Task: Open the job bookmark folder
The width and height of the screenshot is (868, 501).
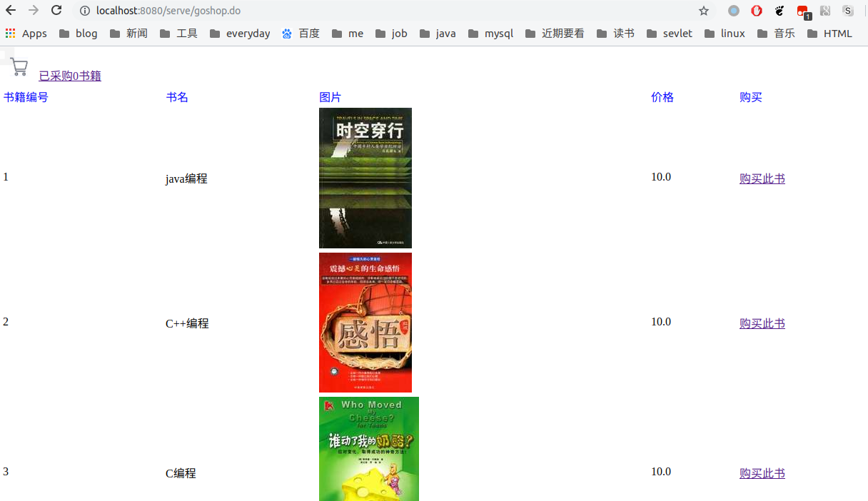Action: pyautogui.click(x=391, y=34)
